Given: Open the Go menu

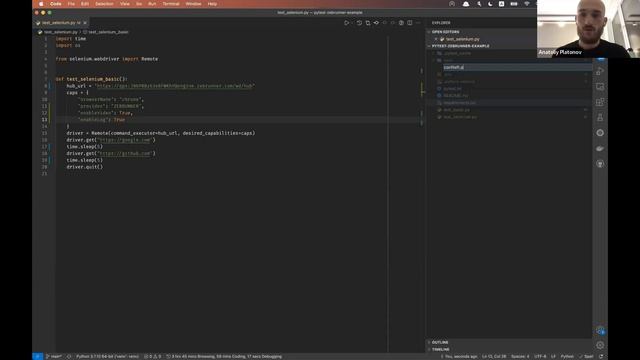Looking at the screenshot, I should [139, 4].
